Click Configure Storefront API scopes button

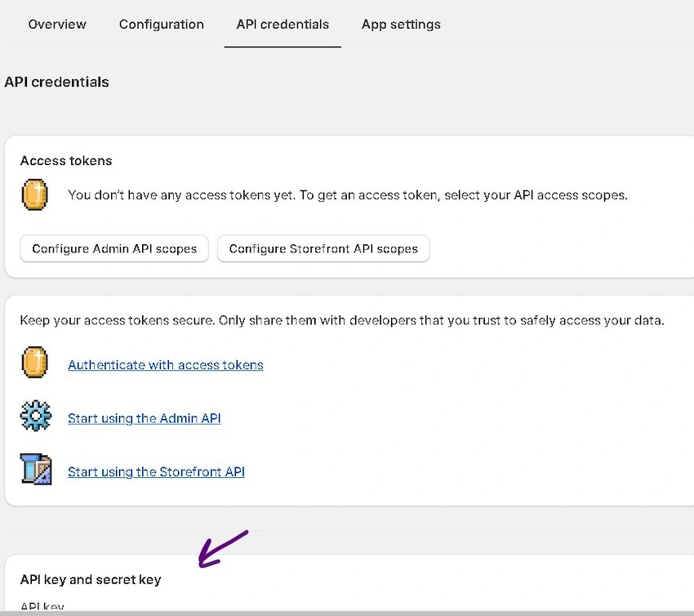323,248
